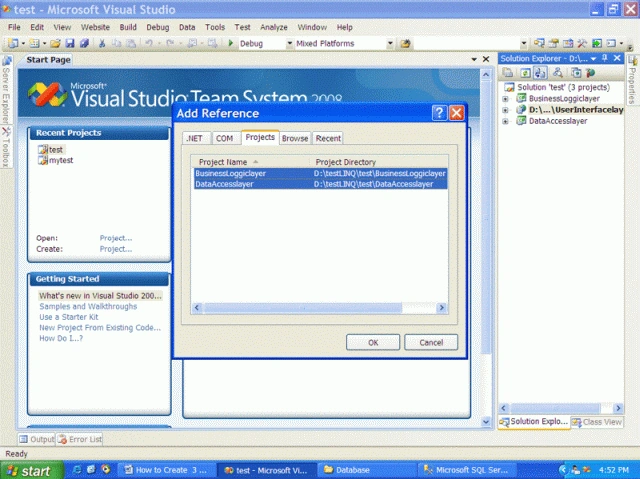Switch to the Class View tab
The height and width of the screenshot is (479, 640).
[597, 422]
